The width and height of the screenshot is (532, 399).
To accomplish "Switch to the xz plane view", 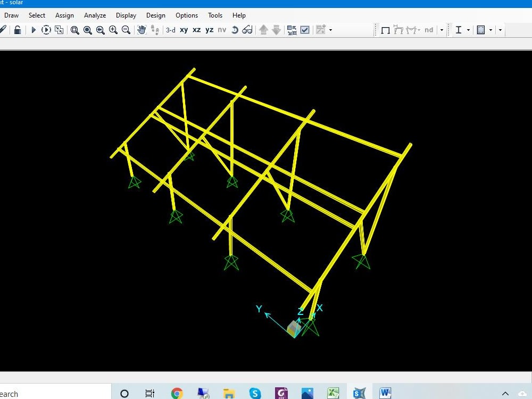I will pos(196,30).
